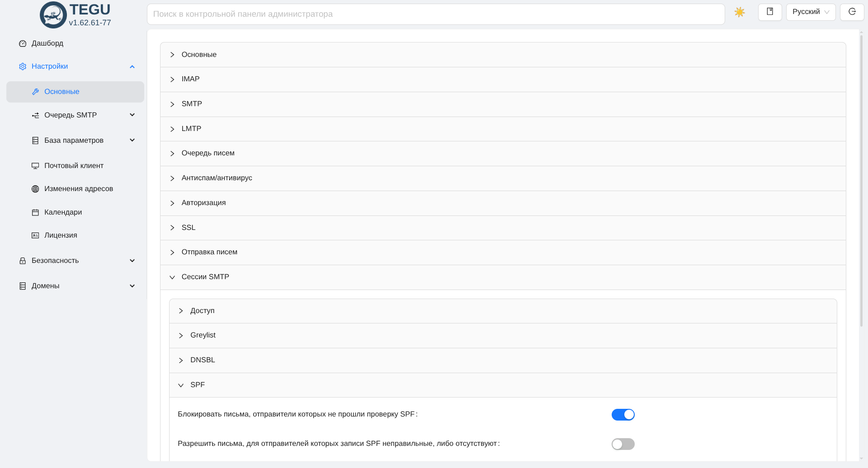Disable blocking of SPF-failed senders
This screenshot has height=468, width=868.
coord(623,415)
